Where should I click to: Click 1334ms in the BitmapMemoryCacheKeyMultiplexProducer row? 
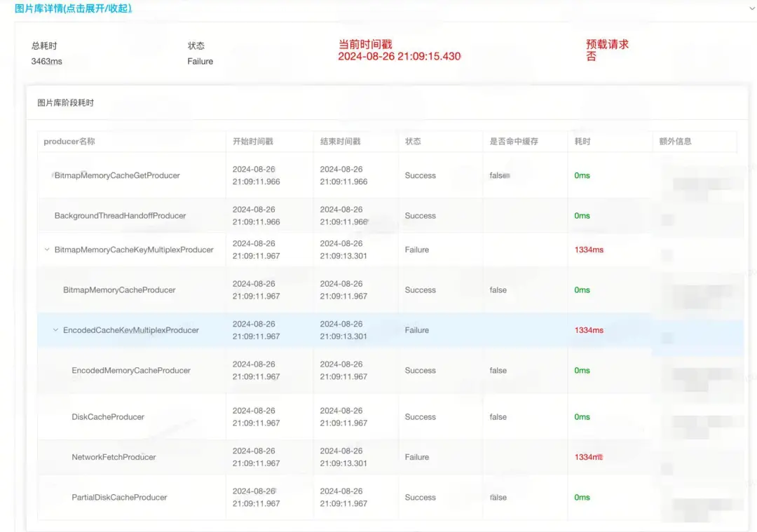(x=589, y=250)
